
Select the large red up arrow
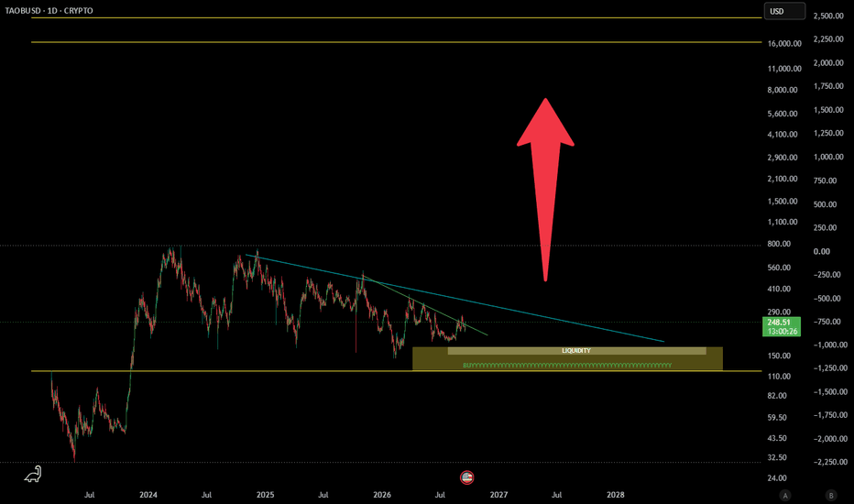pyautogui.click(x=545, y=190)
